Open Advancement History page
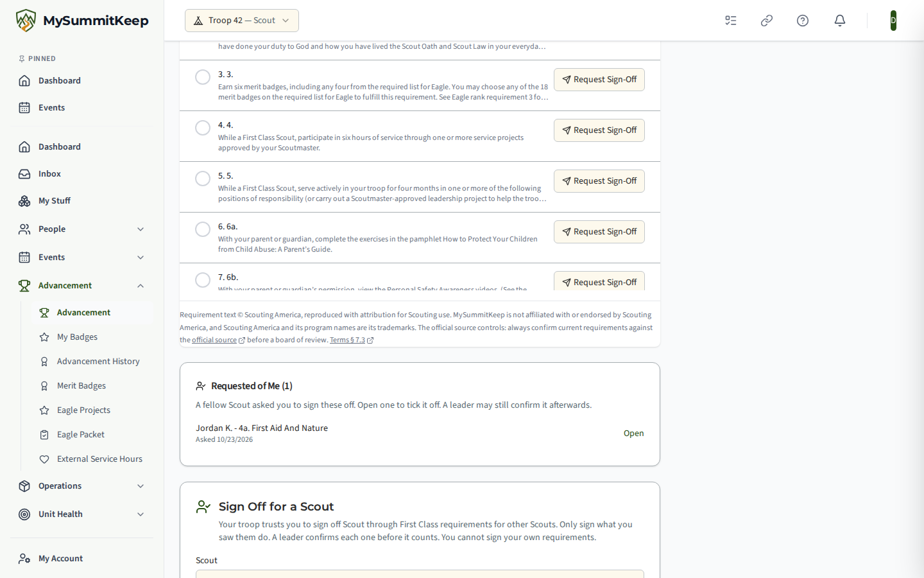The height and width of the screenshot is (578, 924). [x=92, y=361]
